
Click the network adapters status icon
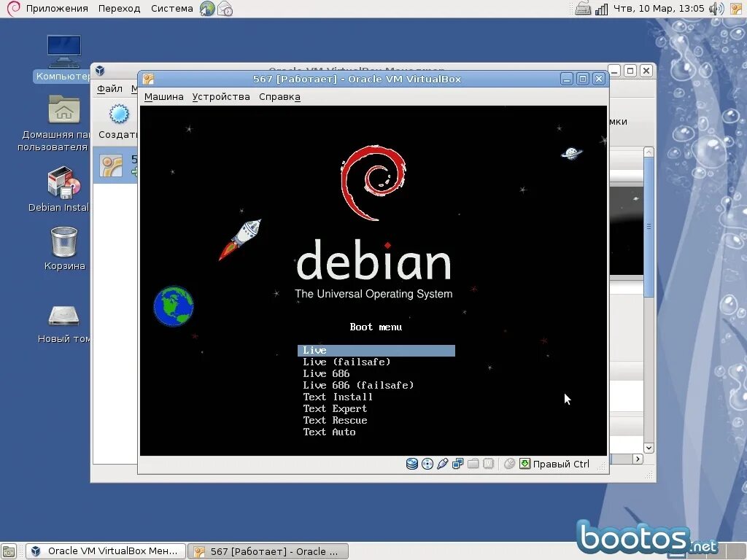tap(458, 463)
